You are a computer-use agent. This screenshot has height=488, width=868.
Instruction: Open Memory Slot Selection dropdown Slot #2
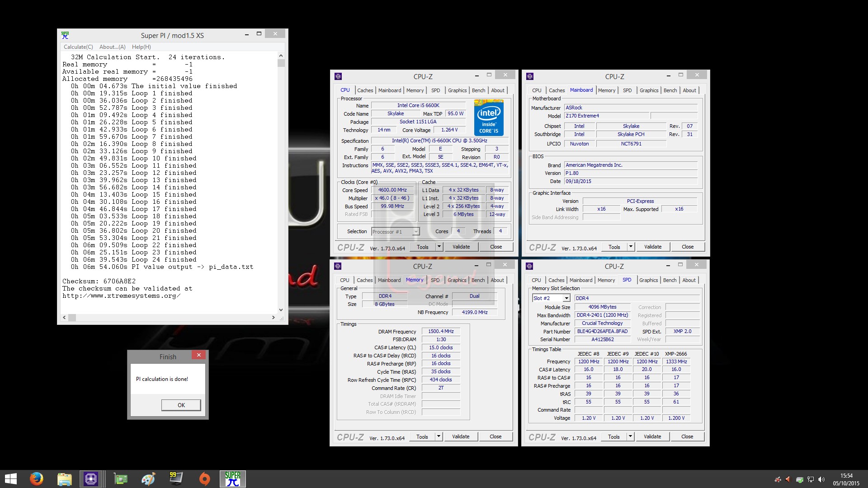click(x=566, y=298)
